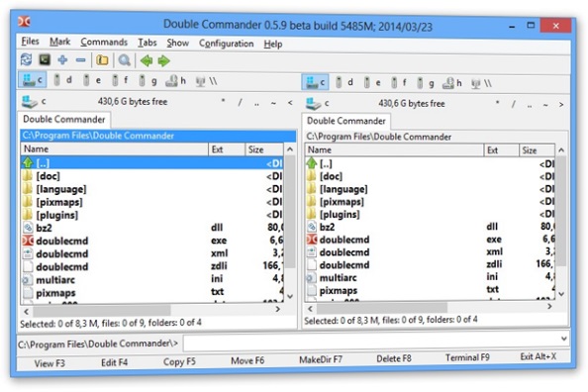The image size is (588, 392).
Task: Open network \\ in right drive bar
Action: 481,83
